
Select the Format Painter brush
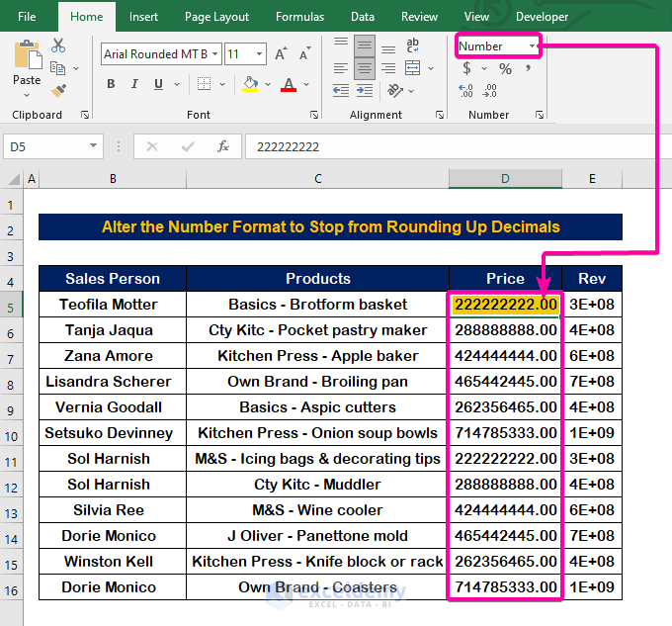point(58,90)
